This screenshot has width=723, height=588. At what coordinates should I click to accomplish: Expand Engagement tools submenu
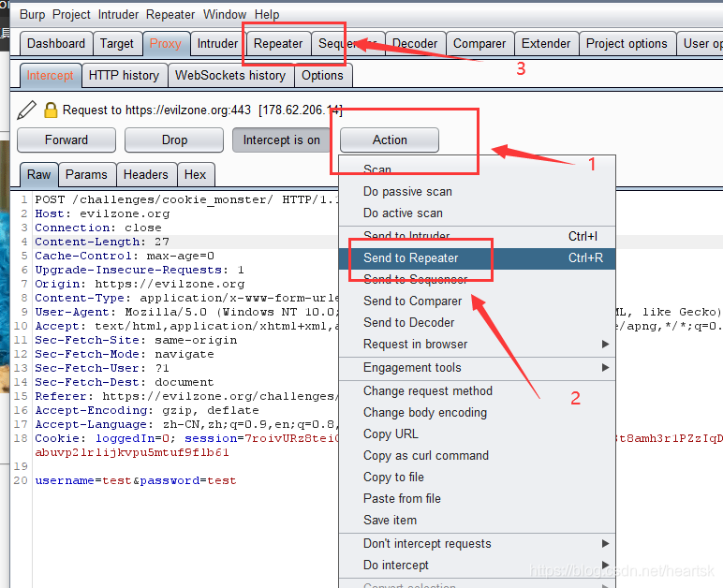(x=478, y=368)
